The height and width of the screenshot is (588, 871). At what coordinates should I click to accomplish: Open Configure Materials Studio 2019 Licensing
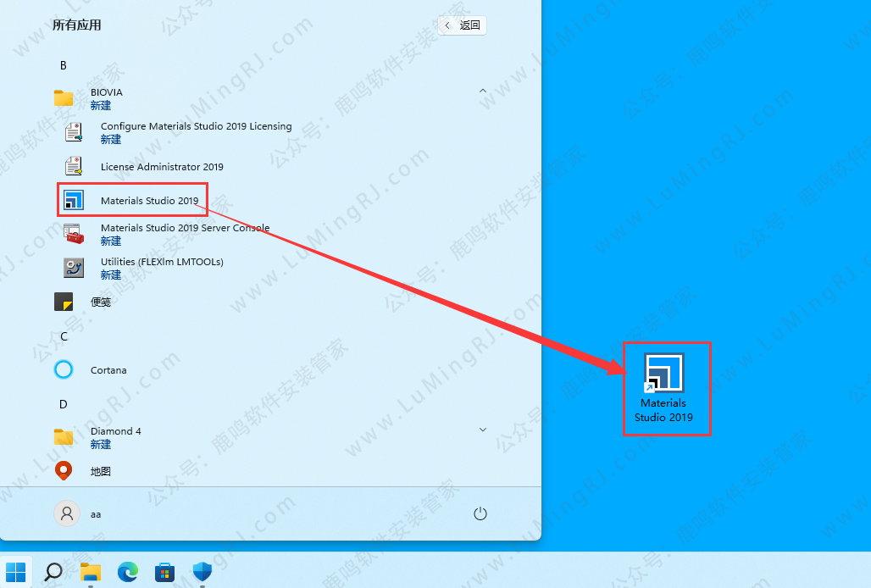195,132
